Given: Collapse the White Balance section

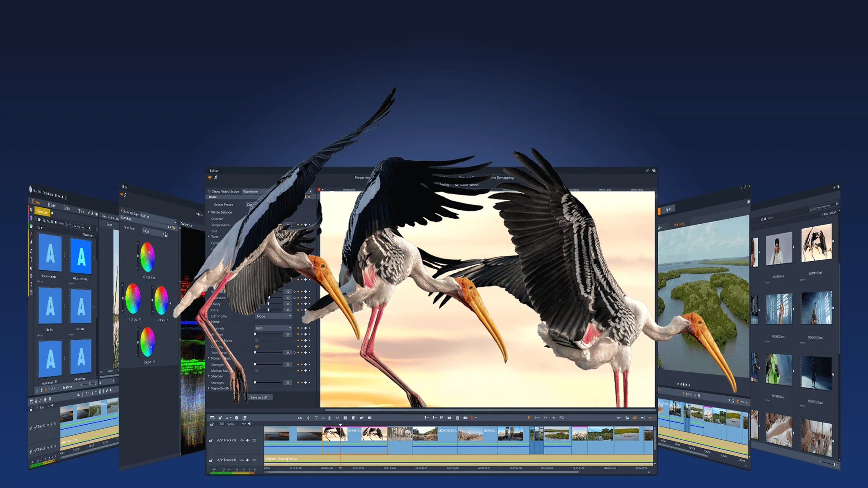Looking at the screenshot, I should coord(208,212).
